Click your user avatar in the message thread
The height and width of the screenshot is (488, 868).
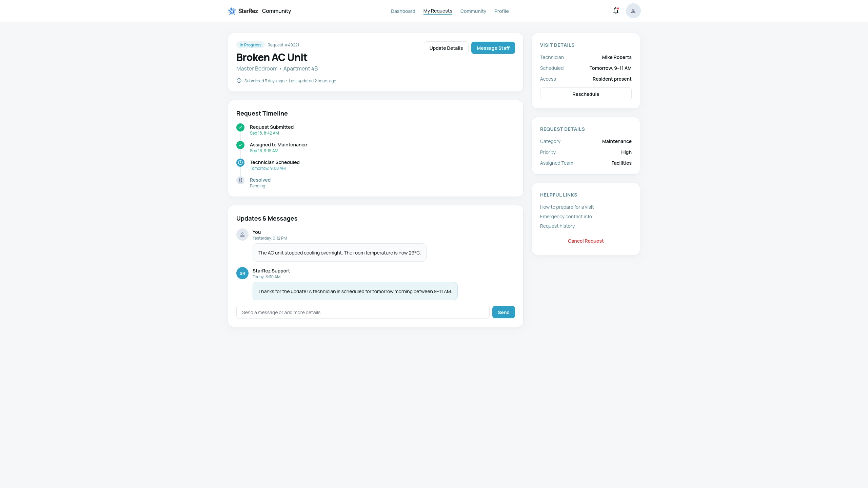242,235
